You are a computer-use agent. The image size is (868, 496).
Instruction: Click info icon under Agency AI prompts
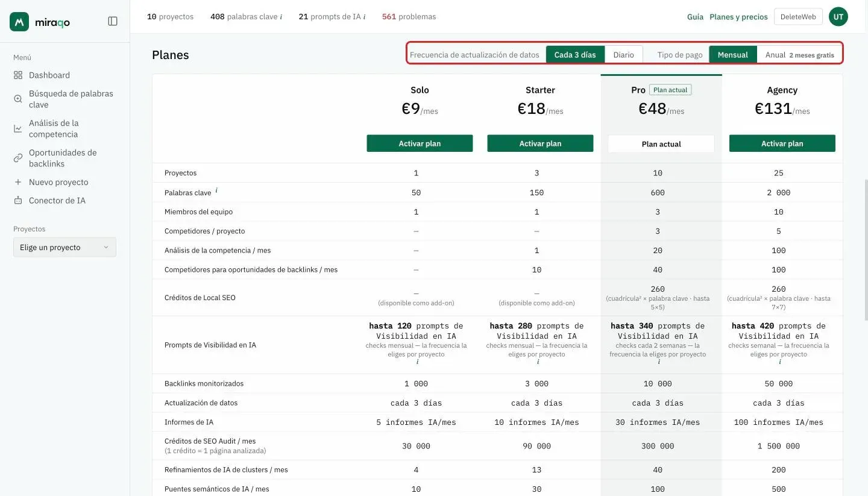click(779, 362)
